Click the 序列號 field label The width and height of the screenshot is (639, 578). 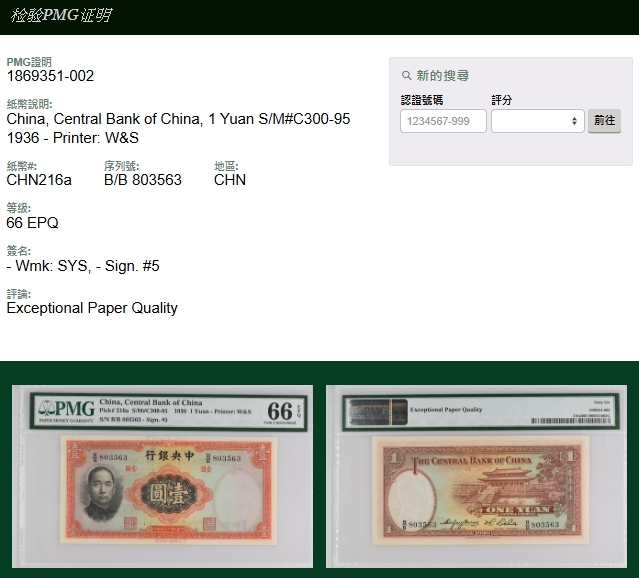121,166
